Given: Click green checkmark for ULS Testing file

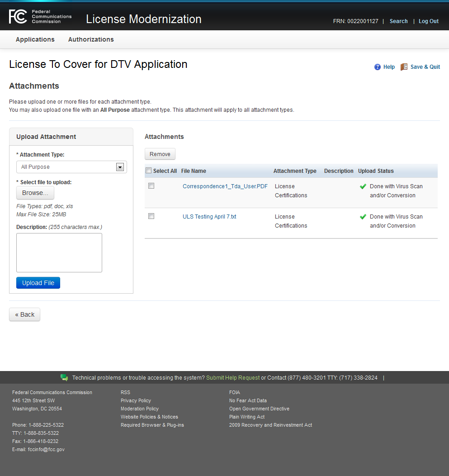Looking at the screenshot, I should point(363,217).
